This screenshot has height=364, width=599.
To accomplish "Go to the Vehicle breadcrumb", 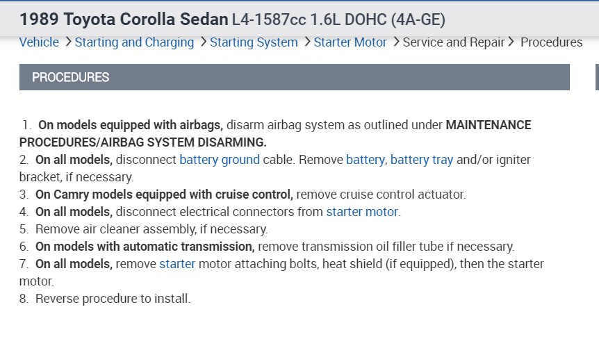I will click(39, 42).
